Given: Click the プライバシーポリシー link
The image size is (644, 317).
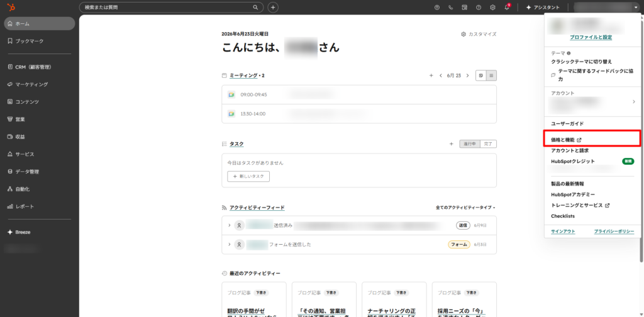Looking at the screenshot, I should pos(614,231).
